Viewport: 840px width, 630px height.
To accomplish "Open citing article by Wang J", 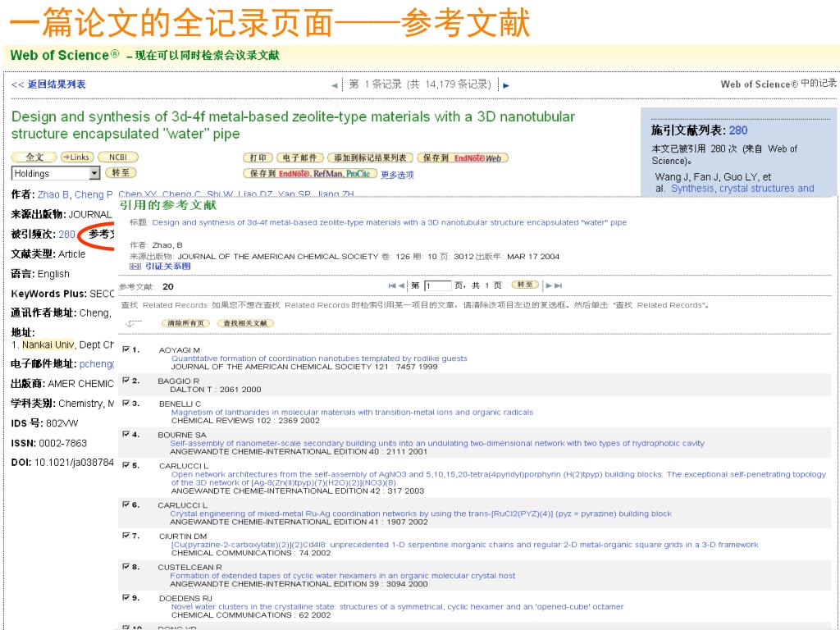I will 742,189.
